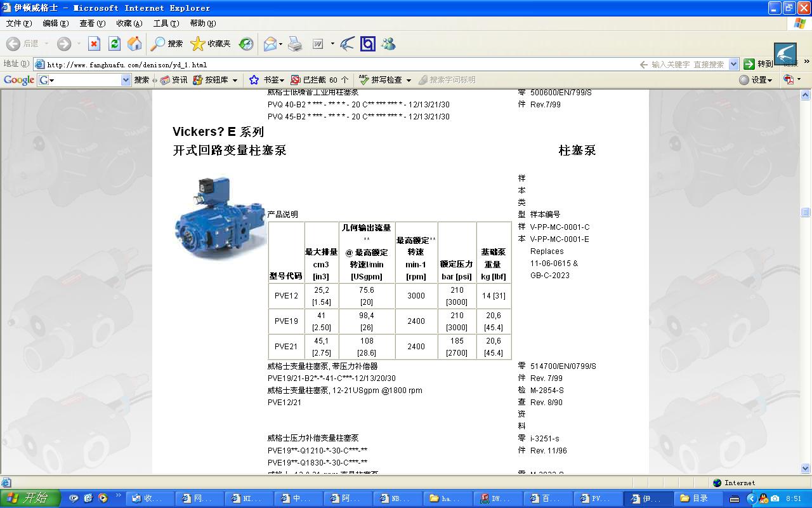The height and width of the screenshot is (508, 812).
Task: Refresh the current page
Action: pos(114,44)
